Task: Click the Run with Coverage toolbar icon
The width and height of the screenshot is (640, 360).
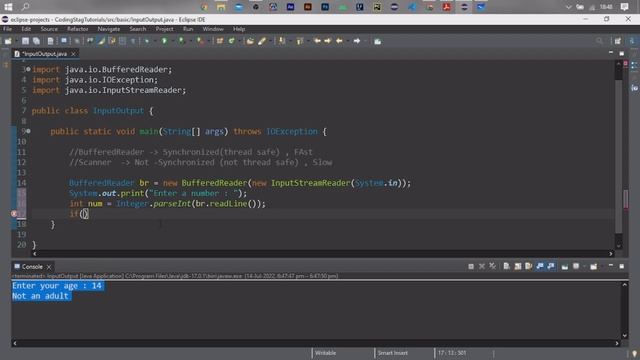Action: tap(181, 41)
